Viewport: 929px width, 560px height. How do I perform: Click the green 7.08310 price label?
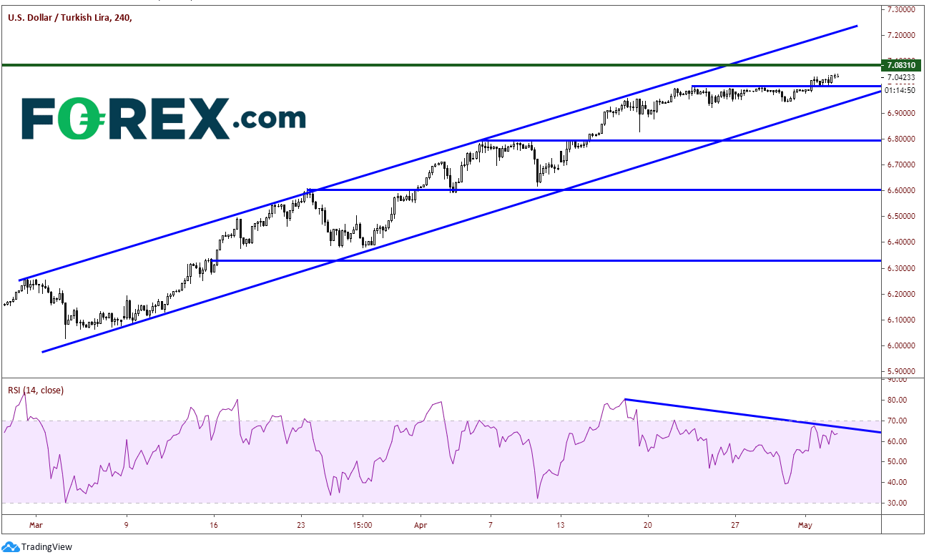click(x=901, y=65)
